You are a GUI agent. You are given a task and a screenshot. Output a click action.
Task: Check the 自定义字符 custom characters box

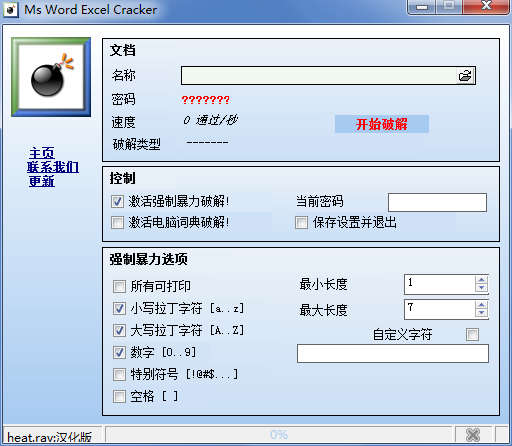472,334
